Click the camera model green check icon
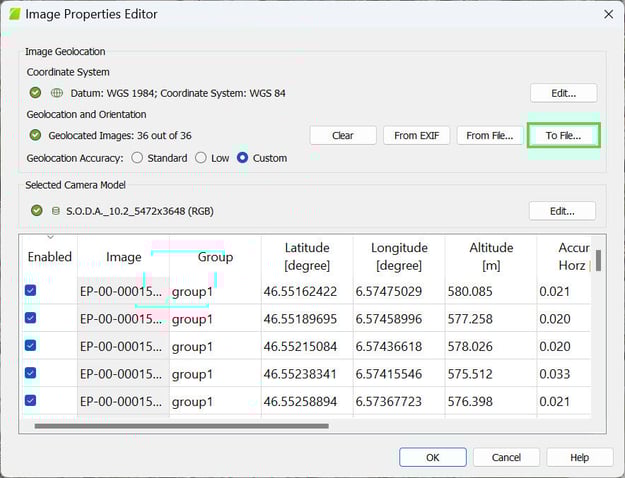 (x=36, y=210)
